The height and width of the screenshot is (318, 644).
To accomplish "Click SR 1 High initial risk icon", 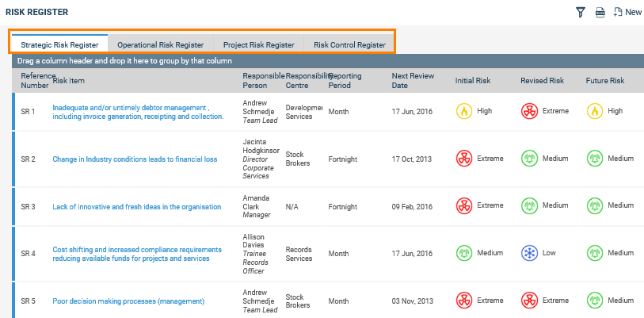I will [x=463, y=111].
